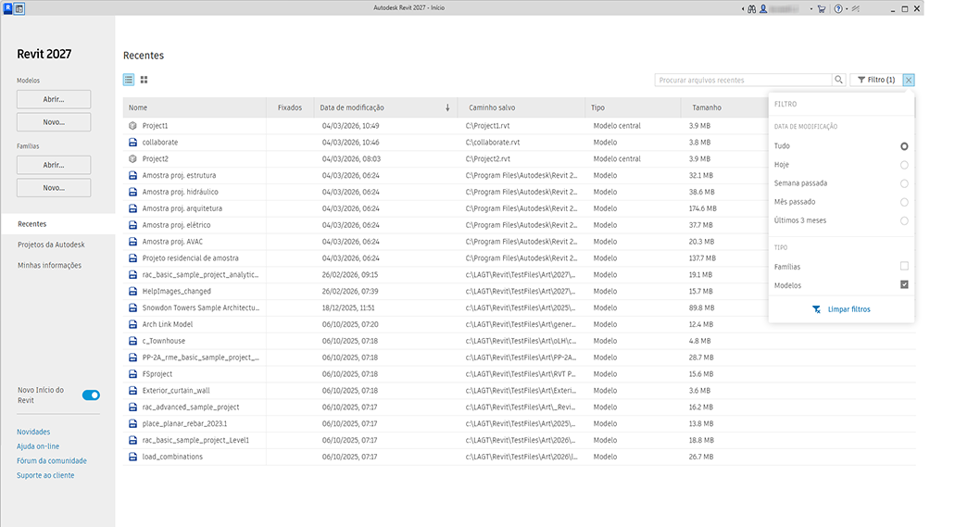The image size is (980, 527).
Task: Sort by the Nome column header
Action: pos(195,107)
